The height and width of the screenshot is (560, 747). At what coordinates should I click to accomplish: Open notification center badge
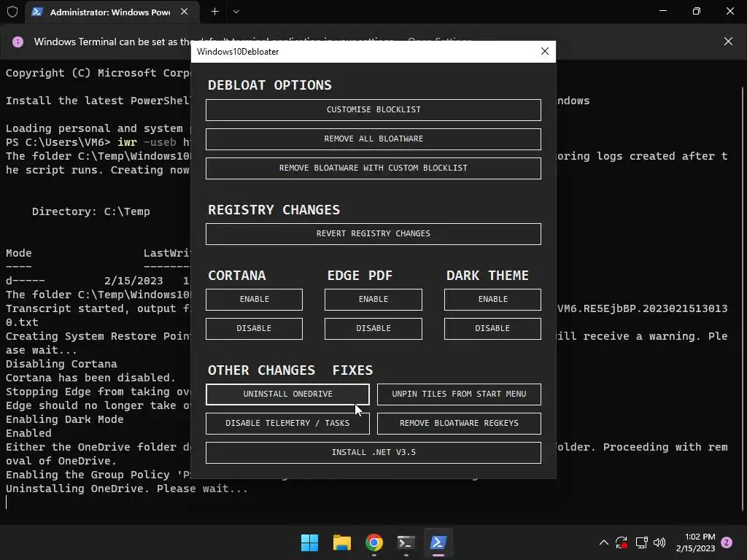coord(727,542)
